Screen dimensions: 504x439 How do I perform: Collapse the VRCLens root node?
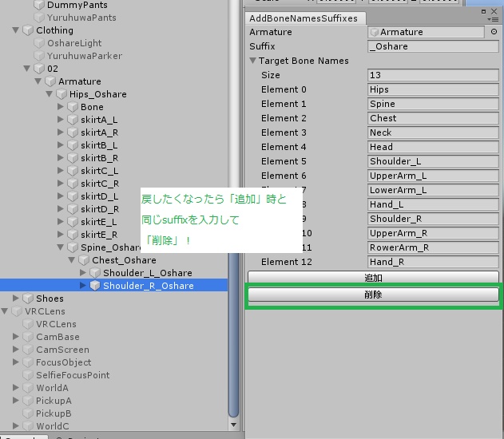pos(5,310)
